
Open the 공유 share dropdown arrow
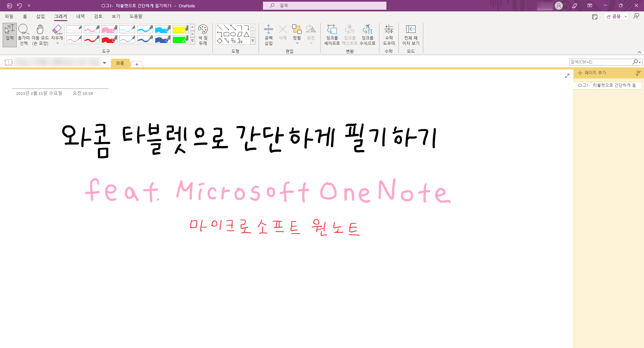[626, 16]
